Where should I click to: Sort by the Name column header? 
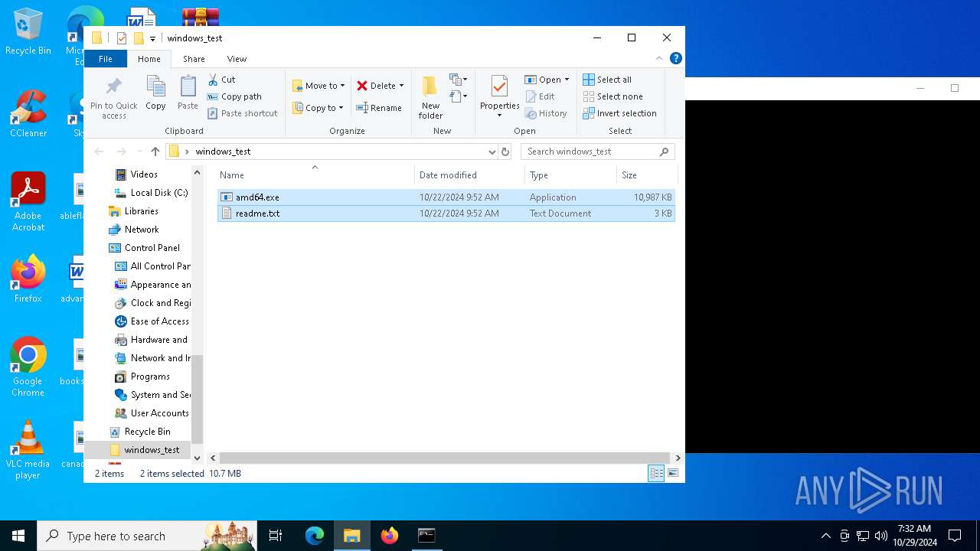(x=315, y=175)
